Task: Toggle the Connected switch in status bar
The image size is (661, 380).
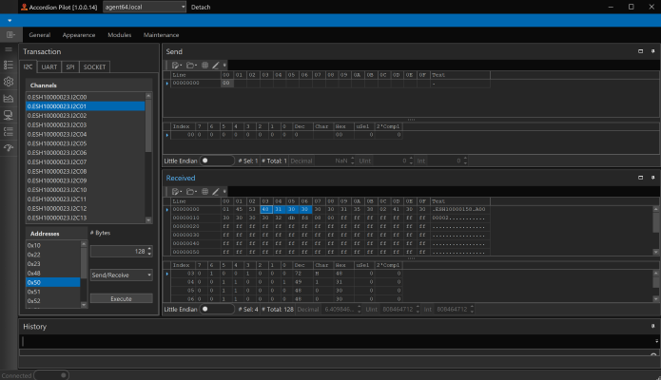Action: (x=51, y=375)
